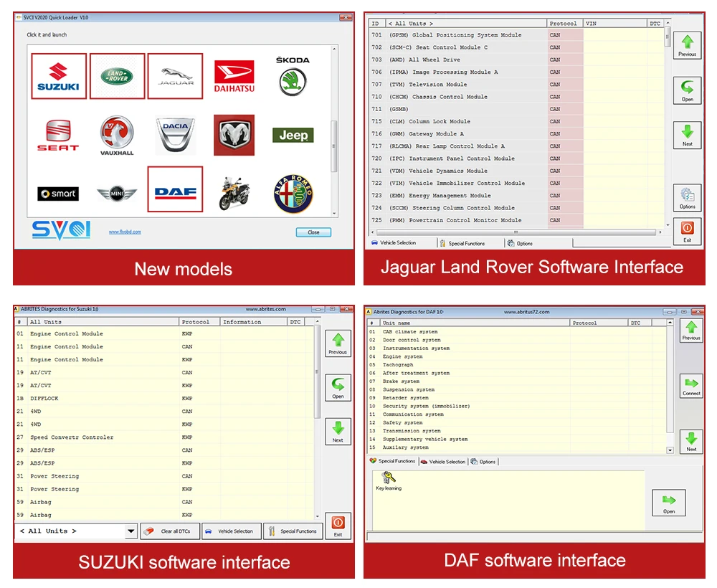Click Unit name column header in DAF window
The image size is (717, 588).
point(475,323)
